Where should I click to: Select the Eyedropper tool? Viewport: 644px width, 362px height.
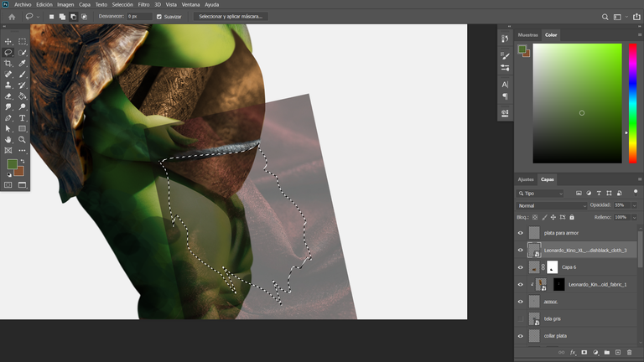tap(22, 63)
